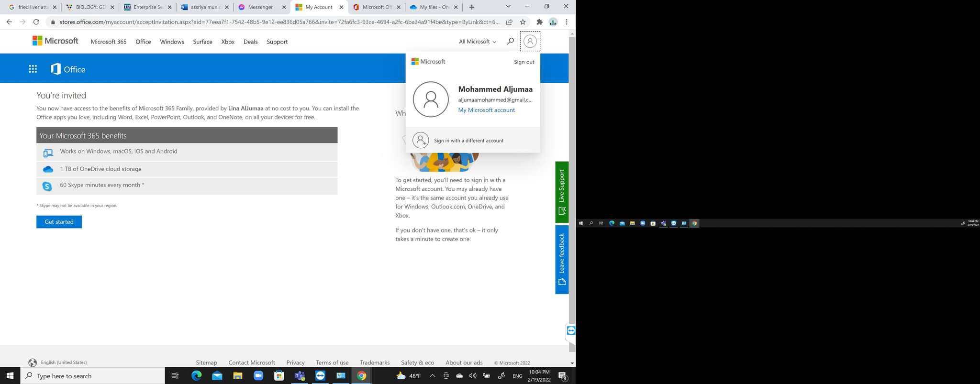Toggle the account manager avatar icon
This screenshot has height=384, width=980.
click(530, 42)
